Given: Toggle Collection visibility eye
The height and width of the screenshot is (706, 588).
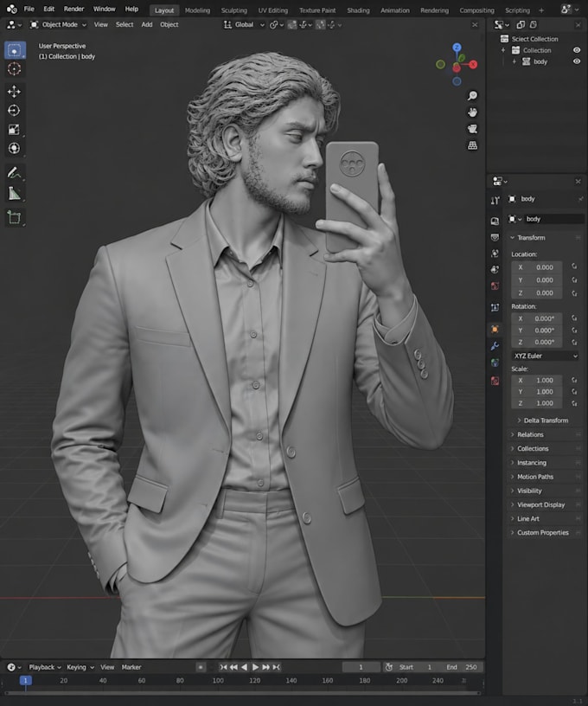Looking at the screenshot, I should 576,50.
